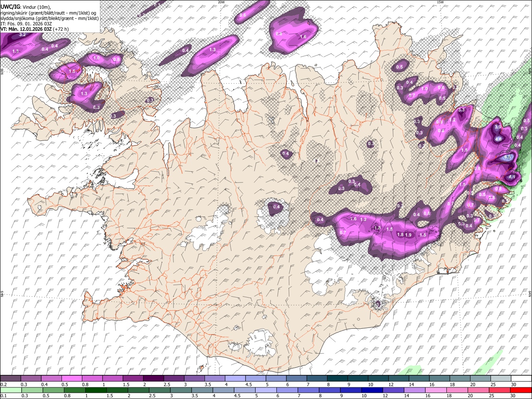
Task: Click the darkest purple 2 swatch in upper legend
Action: pyautogui.click(x=153, y=379)
